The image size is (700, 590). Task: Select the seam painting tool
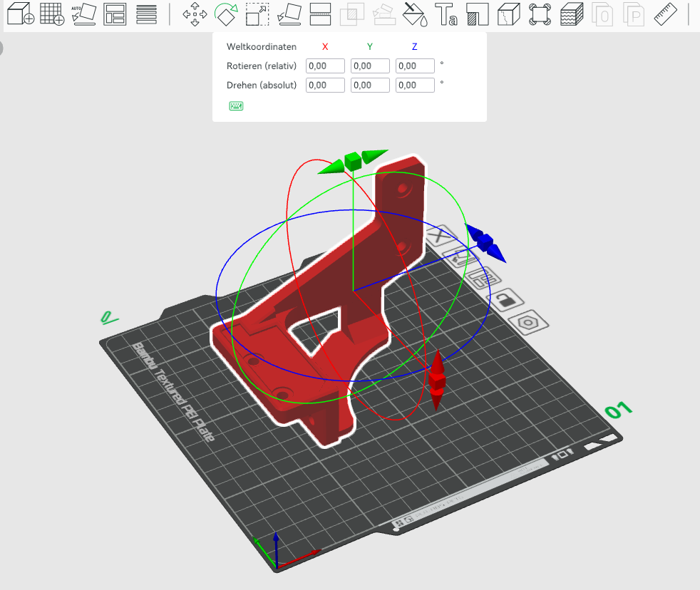(508, 14)
